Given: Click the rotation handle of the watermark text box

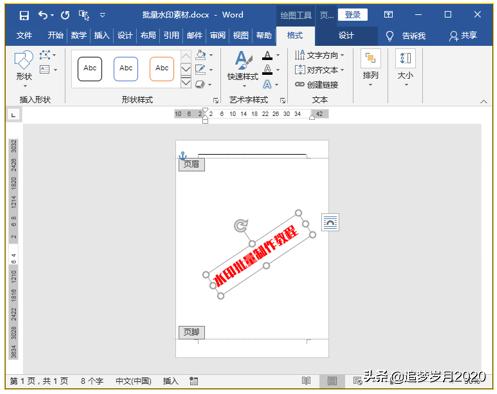Looking at the screenshot, I should 240,226.
